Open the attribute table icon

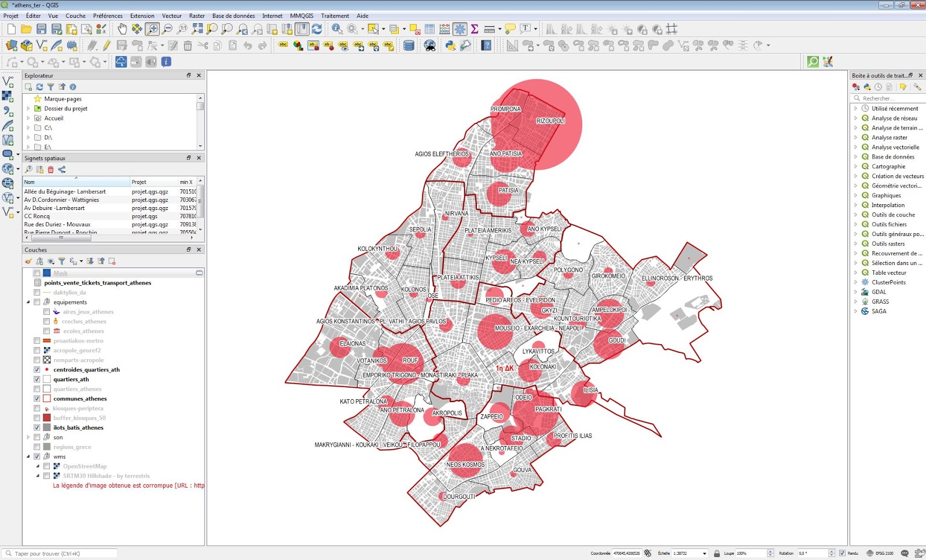429,29
